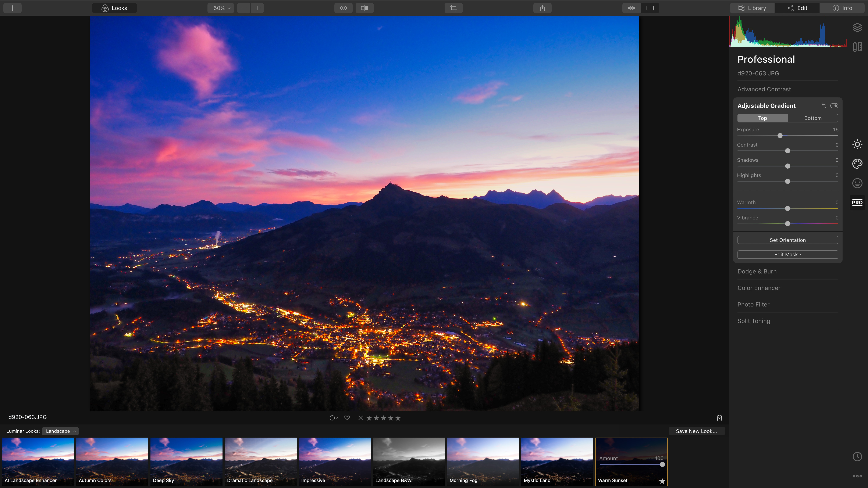Image resolution: width=868 pixels, height=488 pixels.
Task: Toggle the Info panel open
Action: click(843, 8)
